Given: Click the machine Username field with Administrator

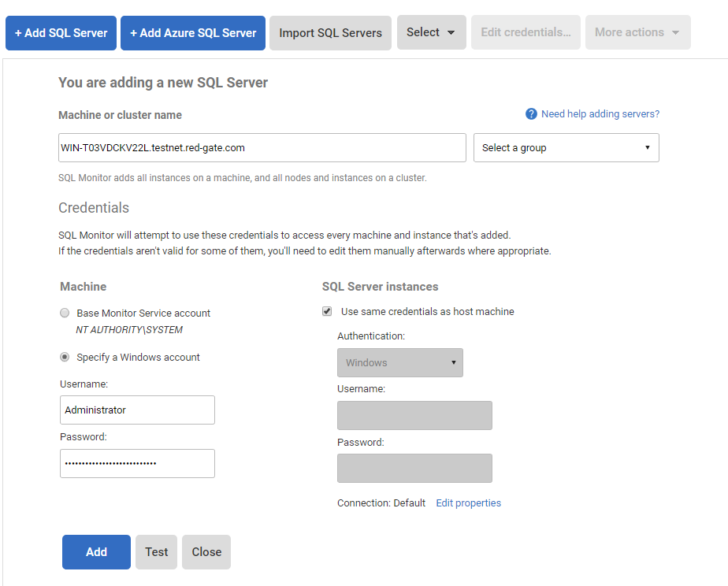Looking at the screenshot, I should [137, 410].
